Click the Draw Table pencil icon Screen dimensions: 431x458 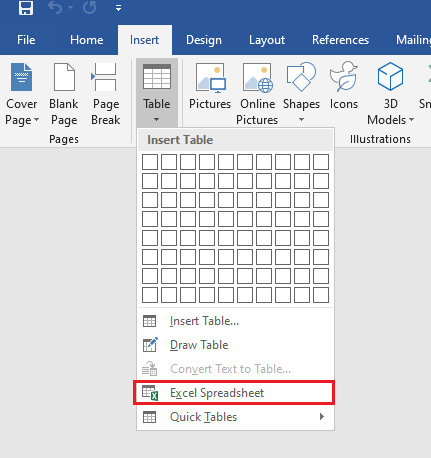tap(150, 345)
